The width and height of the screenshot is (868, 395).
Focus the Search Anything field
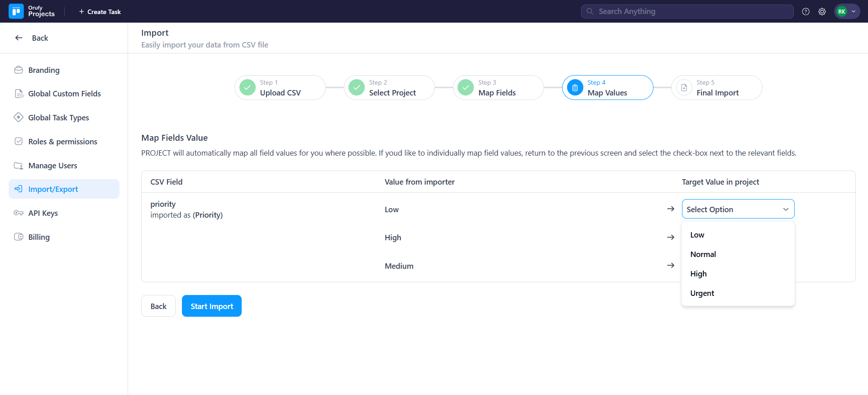pyautogui.click(x=687, y=12)
